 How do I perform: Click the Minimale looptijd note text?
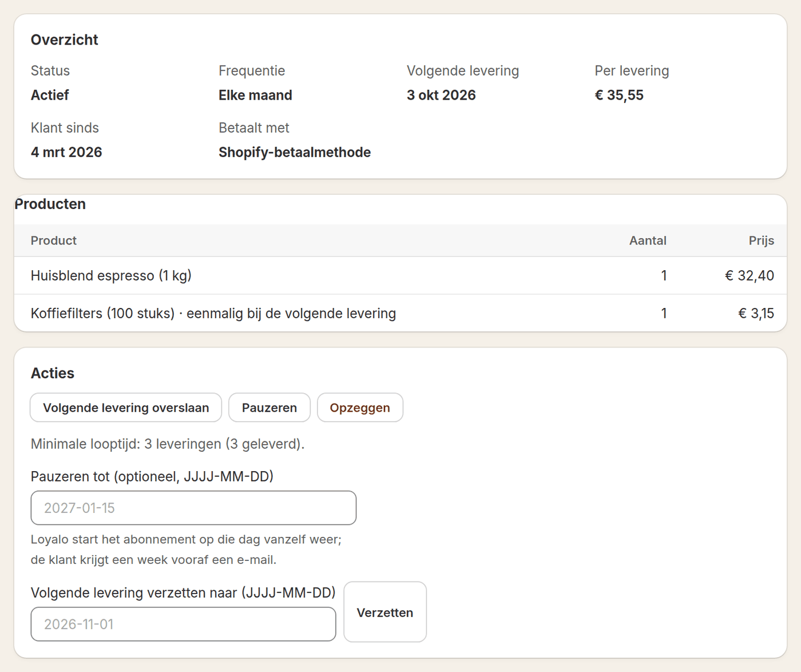click(x=168, y=444)
